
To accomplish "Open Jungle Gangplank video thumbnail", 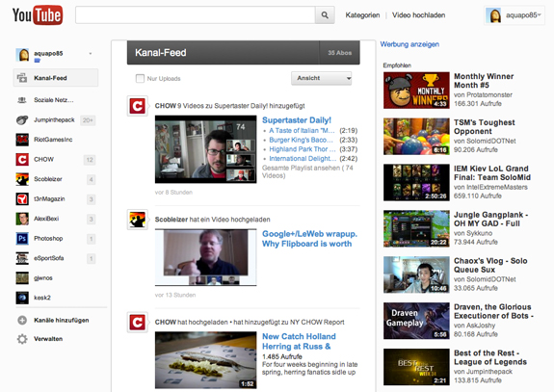I will (416, 229).
